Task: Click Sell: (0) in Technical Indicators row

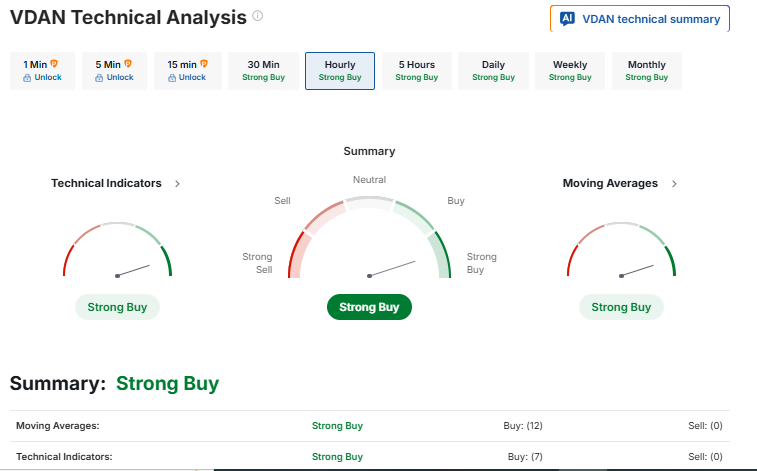Action: pyautogui.click(x=705, y=457)
